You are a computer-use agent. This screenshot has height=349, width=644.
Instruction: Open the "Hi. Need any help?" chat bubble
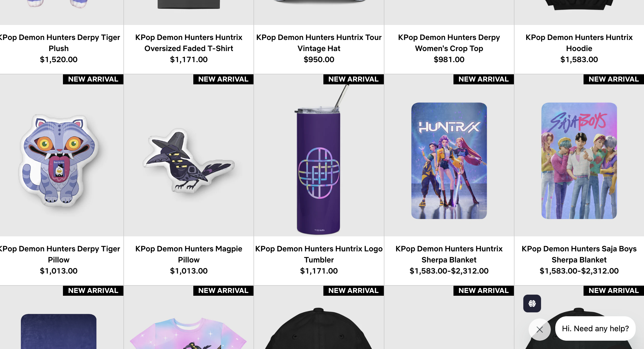[x=595, y=328]
